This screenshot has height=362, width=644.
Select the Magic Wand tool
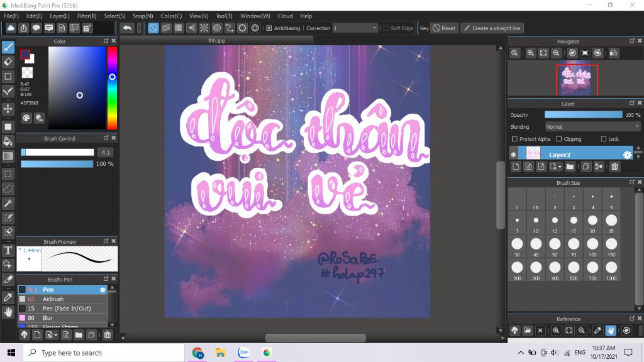(x=8, y=203)
